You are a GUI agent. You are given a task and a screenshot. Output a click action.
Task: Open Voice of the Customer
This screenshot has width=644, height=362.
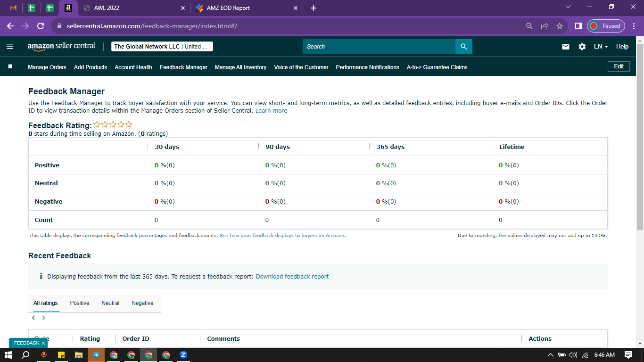(x=301, y=67)
